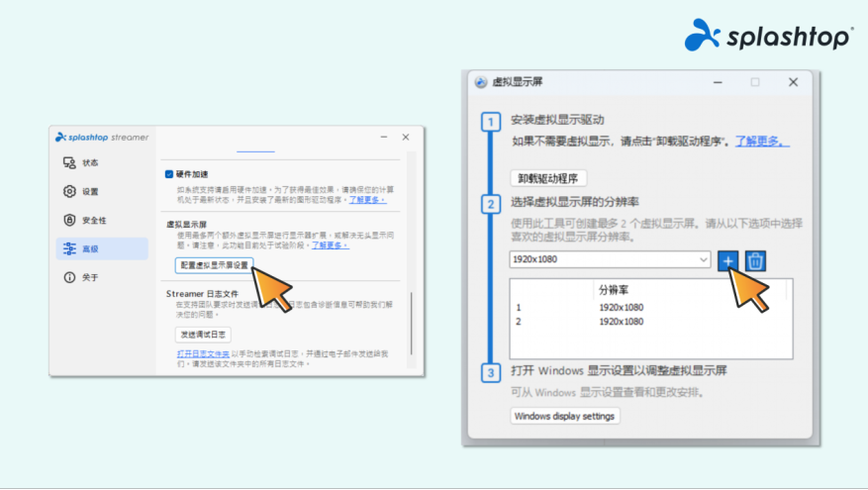Screen dimensions: 868x490
Task: Click the 设置 gear icon
Action: (69, 192)
